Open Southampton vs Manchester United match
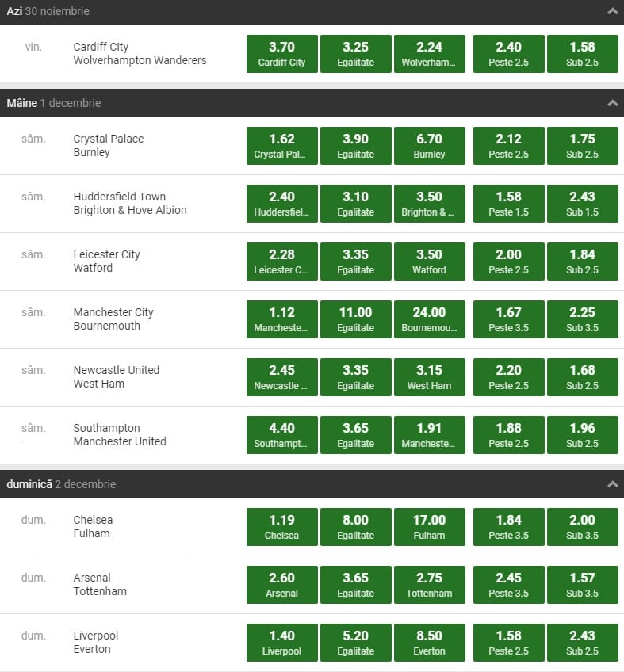 tap(119, 435)
